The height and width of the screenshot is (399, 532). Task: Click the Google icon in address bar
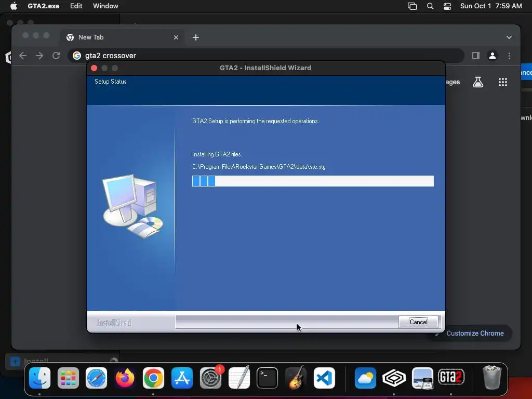(77, 56)
